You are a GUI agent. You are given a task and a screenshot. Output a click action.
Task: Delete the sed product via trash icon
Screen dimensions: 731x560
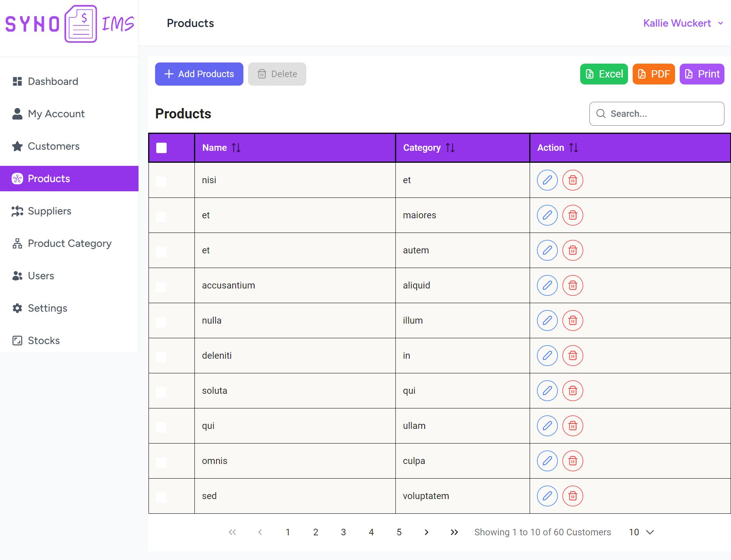tap(572, 496)
